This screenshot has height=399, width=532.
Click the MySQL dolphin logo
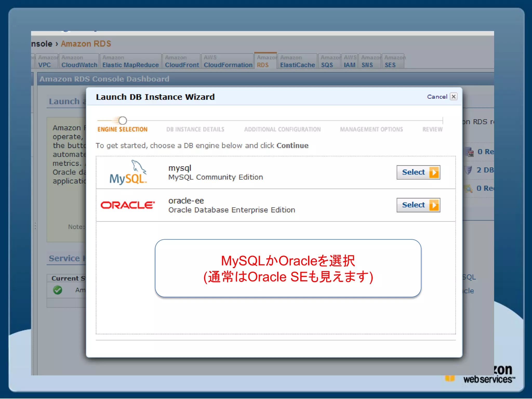coord(128,172)
